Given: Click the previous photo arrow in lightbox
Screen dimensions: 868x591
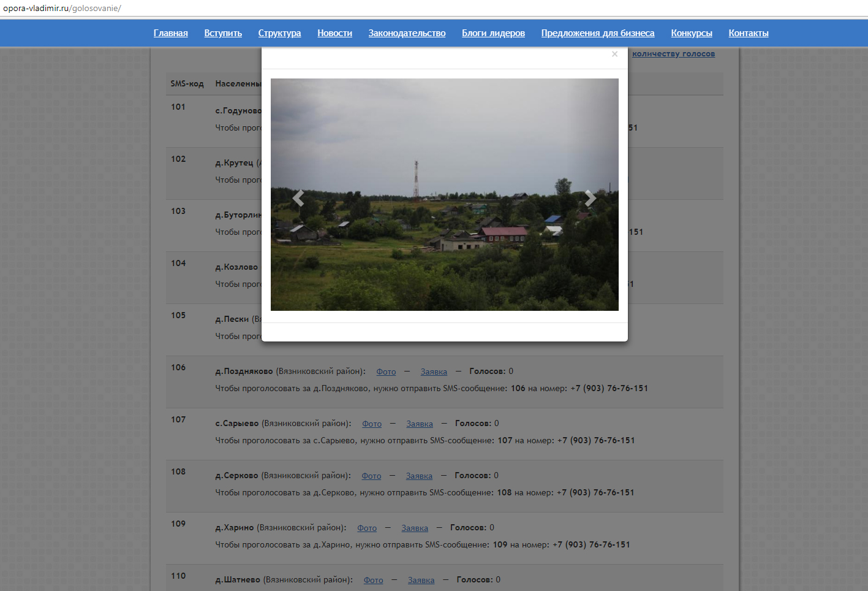Looking at the screenshot, I should [x=298, y=198].
